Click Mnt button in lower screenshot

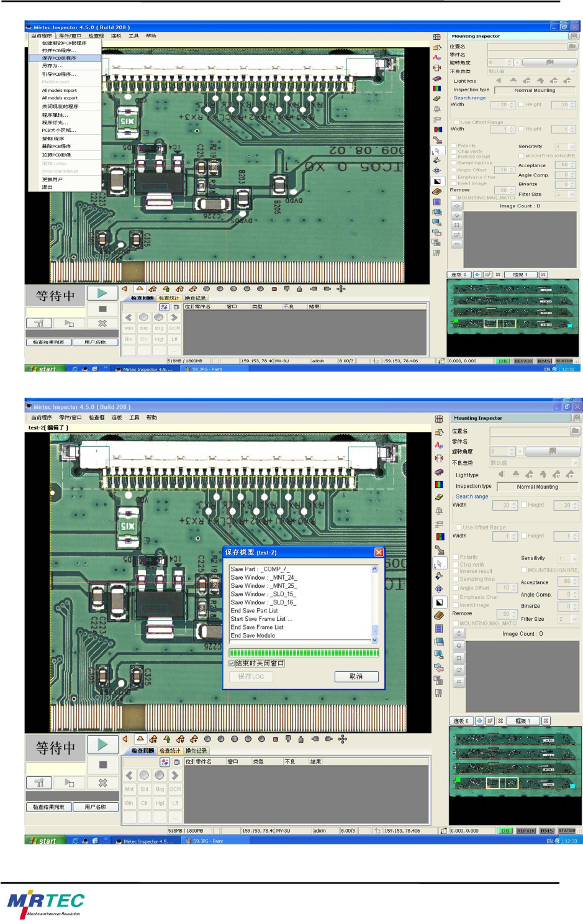[x=129, y=789]
